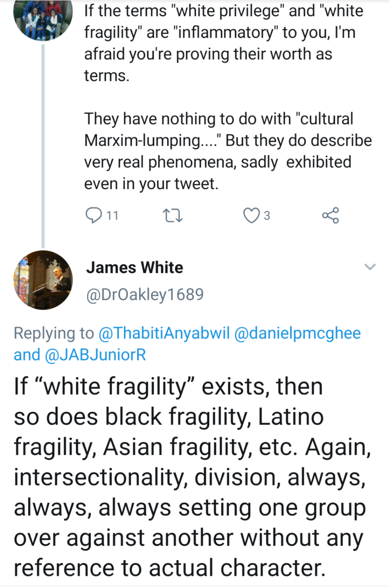Click the reply speech bubble icon
The width and height of the screenshot is (389, 588).
(94, 215)
